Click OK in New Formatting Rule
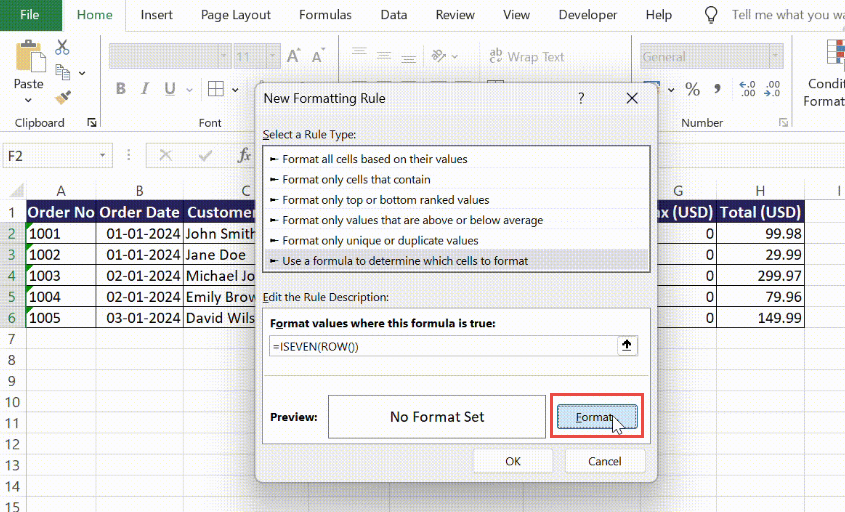This screenshot has width=845, height=512. [x=512, y=461]
